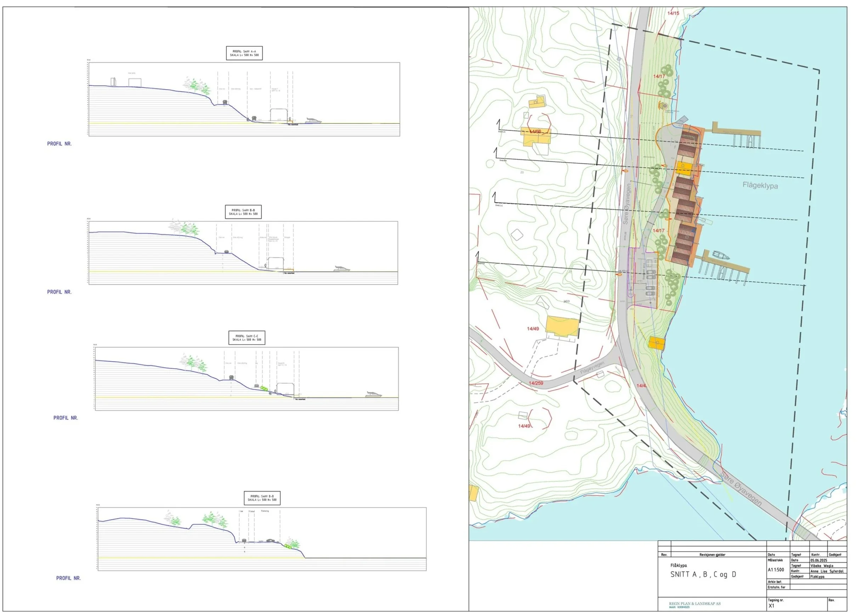
Task: Click the boat icon in profile B-B
Action: 342,269
